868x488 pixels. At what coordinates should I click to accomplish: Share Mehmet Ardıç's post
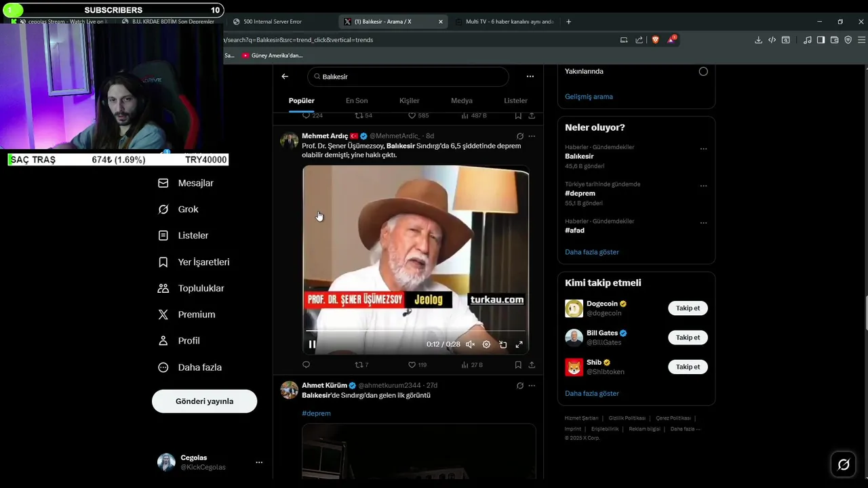click(x=532, y=365)
